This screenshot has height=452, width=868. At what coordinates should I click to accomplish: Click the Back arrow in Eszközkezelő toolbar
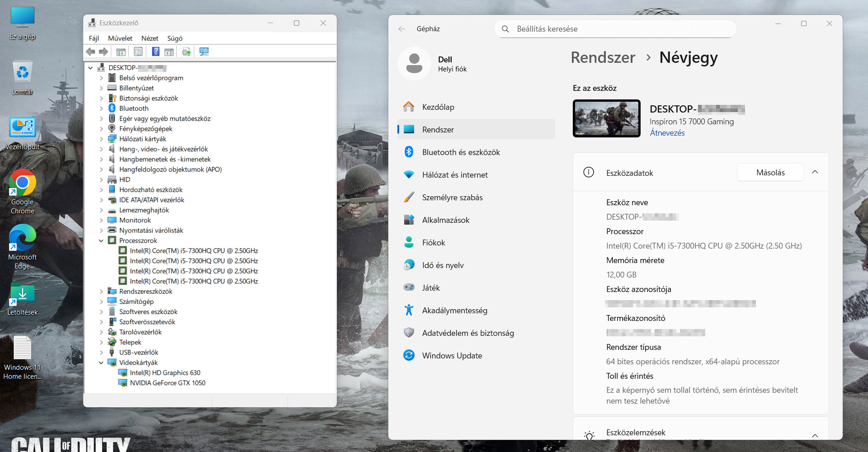pyautogui.click(x=91, y=52)
